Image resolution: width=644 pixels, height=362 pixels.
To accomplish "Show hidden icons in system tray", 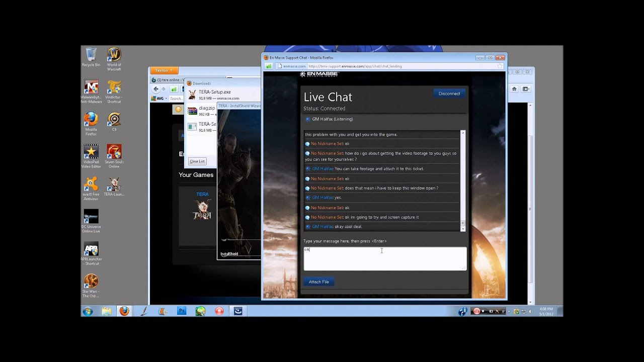I will coord(510,312).
